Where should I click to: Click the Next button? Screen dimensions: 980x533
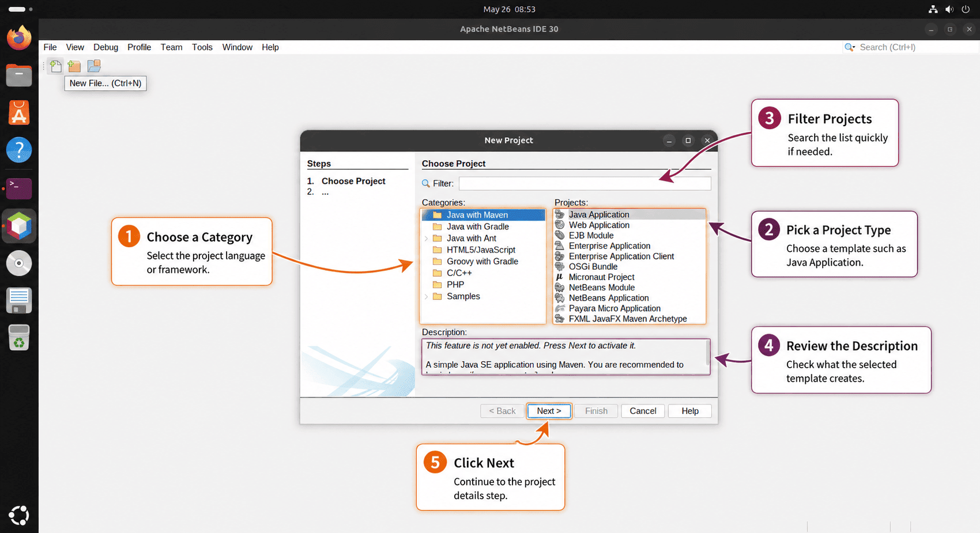[x=549, y=411]
